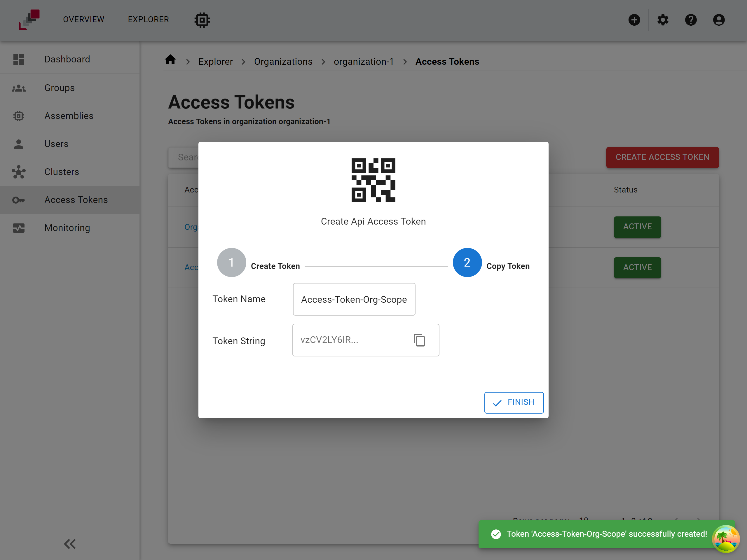Click the Groups people icon
The height and width of the screenshot is (560, 747).
click(19, 88)
